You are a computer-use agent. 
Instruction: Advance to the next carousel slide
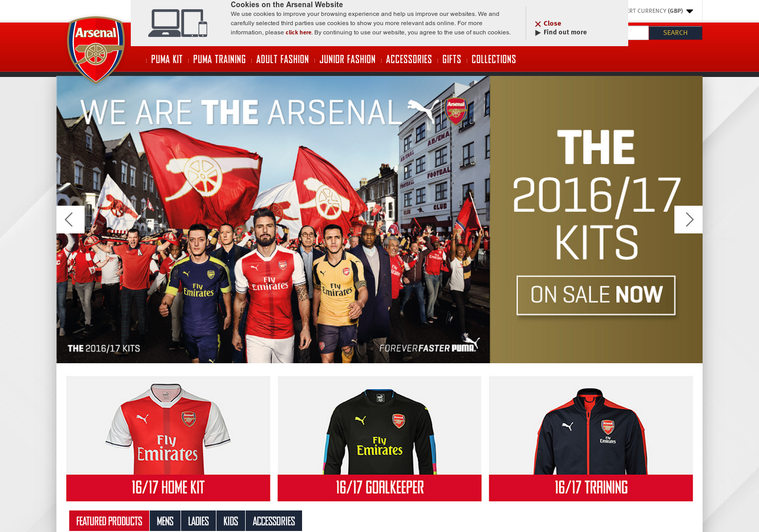click(x=688, y=220)
